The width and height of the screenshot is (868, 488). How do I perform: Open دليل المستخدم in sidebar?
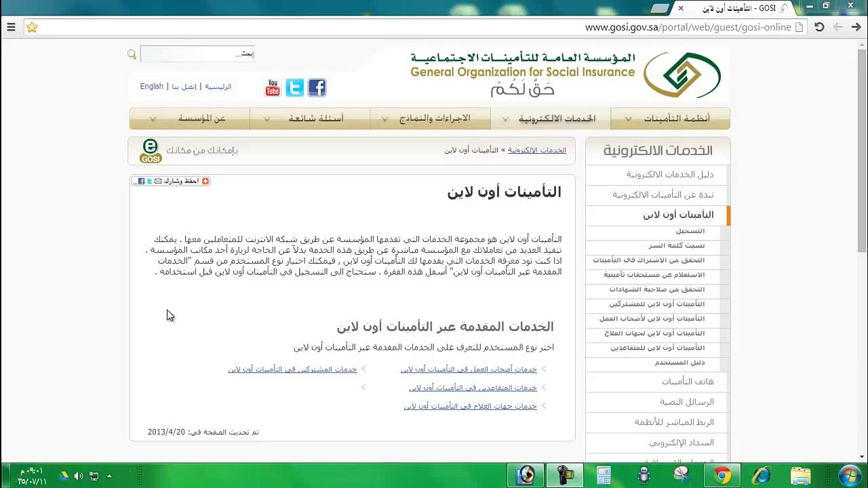680,363
